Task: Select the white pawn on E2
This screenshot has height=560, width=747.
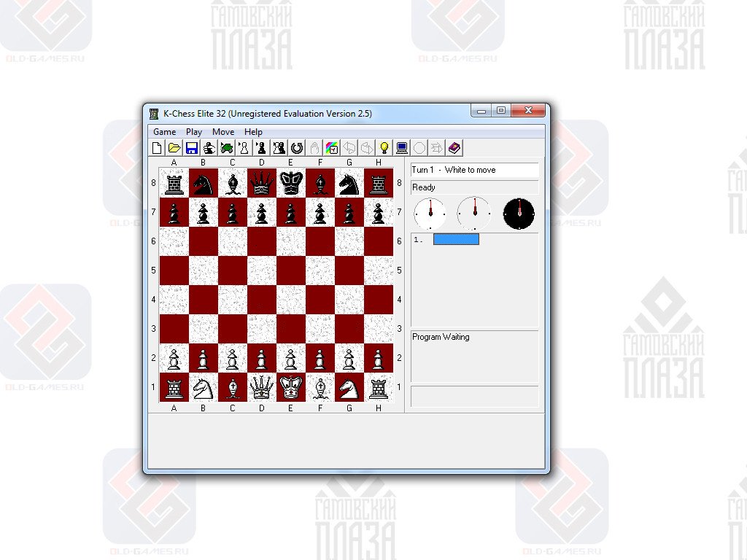Action: coord(291,358)
